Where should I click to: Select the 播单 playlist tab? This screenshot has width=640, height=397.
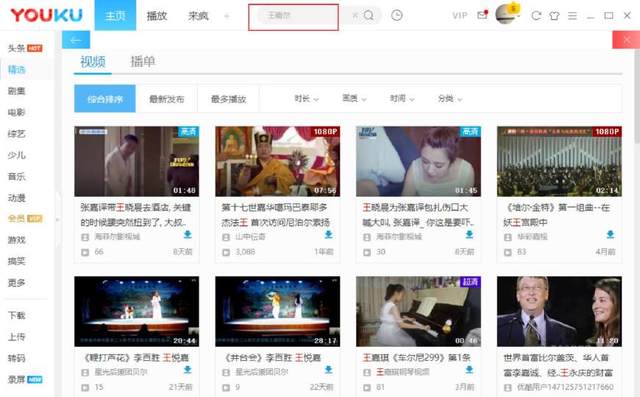click(142, 62)
